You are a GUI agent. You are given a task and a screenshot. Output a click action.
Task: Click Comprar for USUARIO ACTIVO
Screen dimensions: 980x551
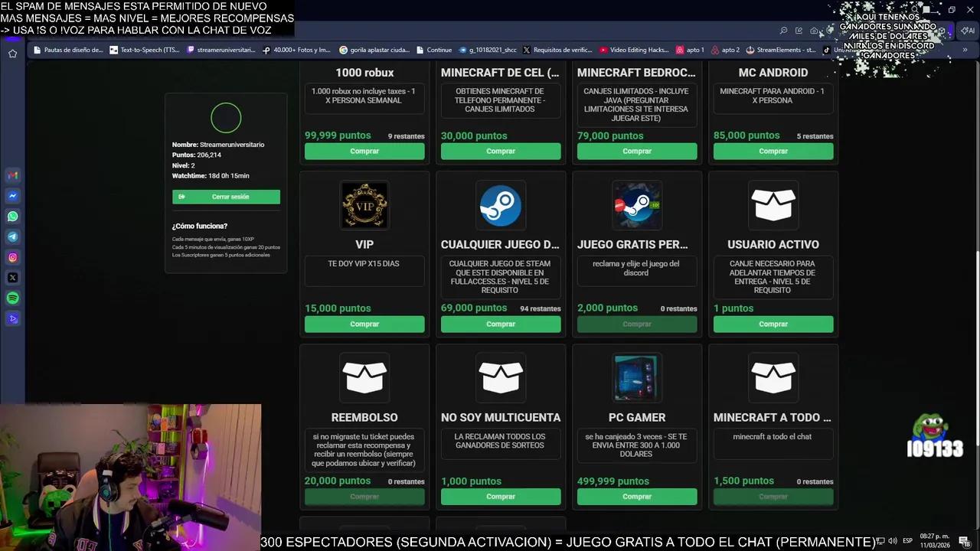(773, 324)
